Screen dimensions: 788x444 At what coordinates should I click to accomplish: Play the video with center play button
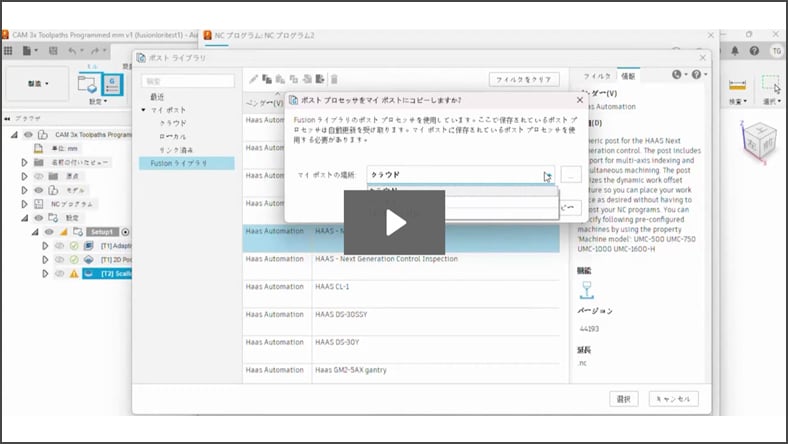(394, 222)
